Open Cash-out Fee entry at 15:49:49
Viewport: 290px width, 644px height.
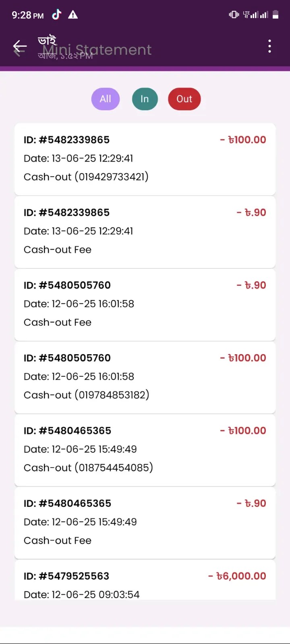click(145, 523)
